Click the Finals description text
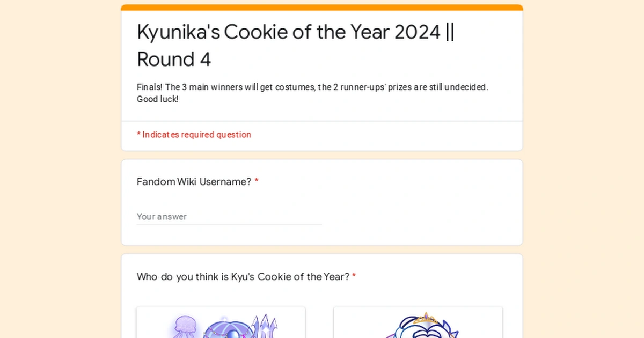This screenshot has height=338, width=644. point(312,87)
